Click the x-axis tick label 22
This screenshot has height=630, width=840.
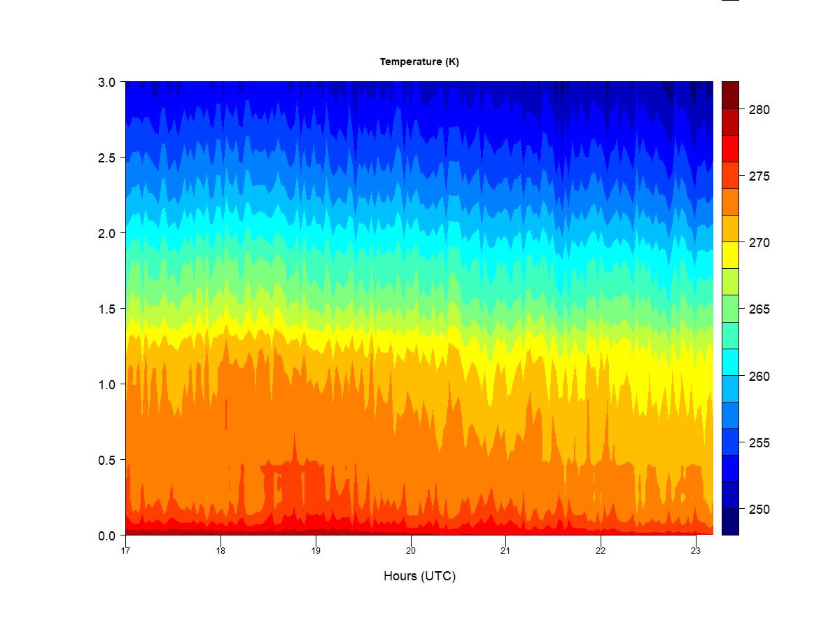click(x=601, y=550)
